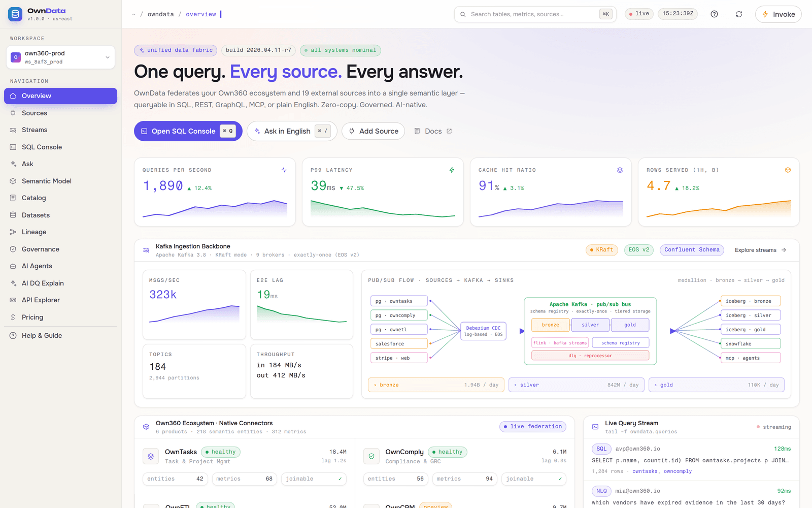Click the pg · owntasks source node
This screenshot has height=508, width=812.
click(x=399, y=301)
